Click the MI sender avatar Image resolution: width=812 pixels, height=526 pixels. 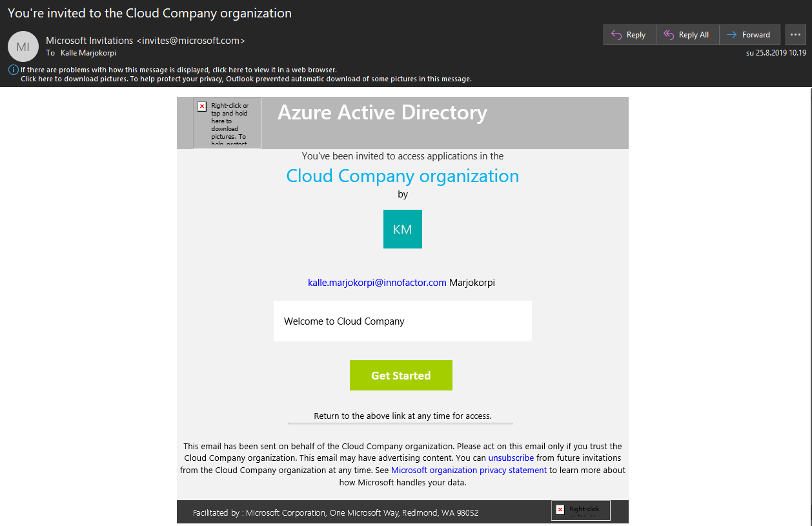[x=23, y=46]
